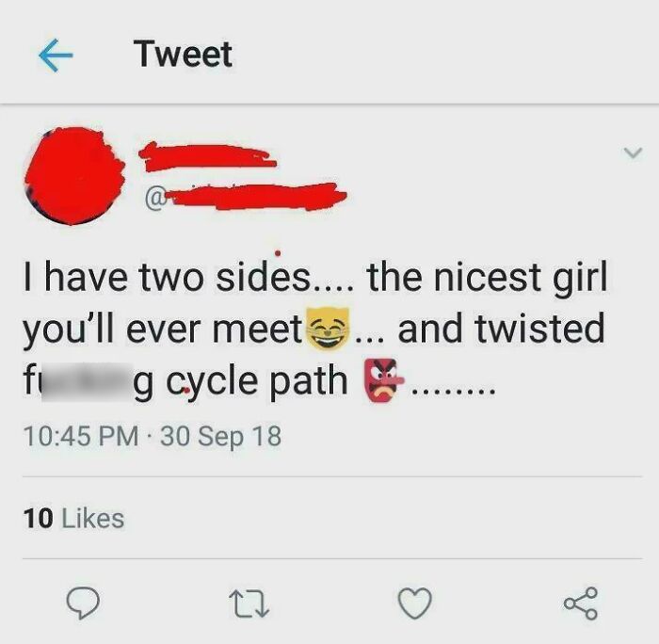Select the 10:45 PM timestamp
The image size is (659, 644).
click(81, 436)
